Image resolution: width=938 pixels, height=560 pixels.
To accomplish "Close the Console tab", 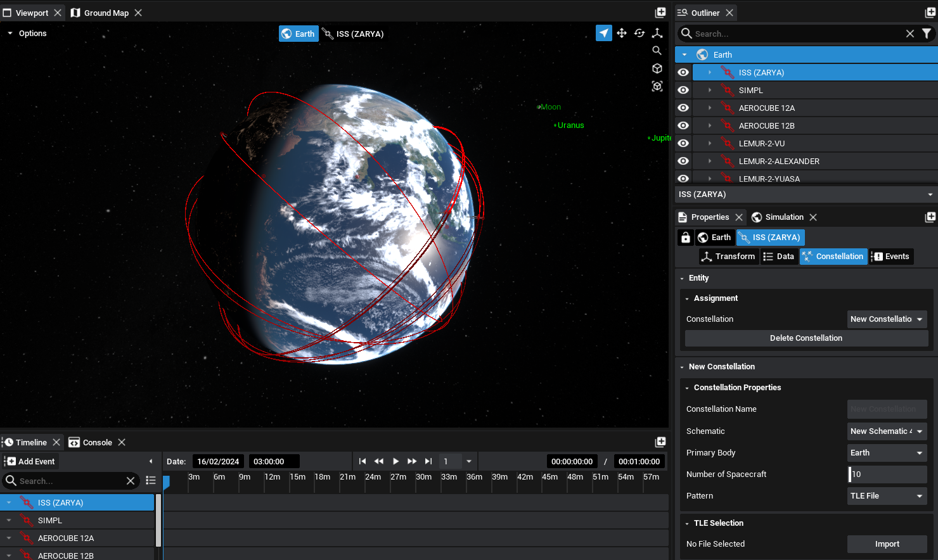I will [x=122, y=442].
